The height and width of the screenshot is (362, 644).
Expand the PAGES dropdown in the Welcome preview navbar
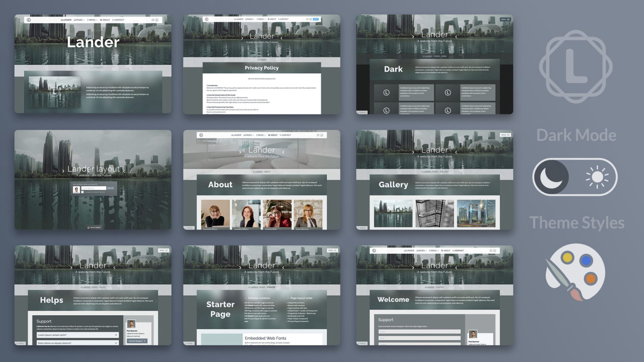coord(421,250)
